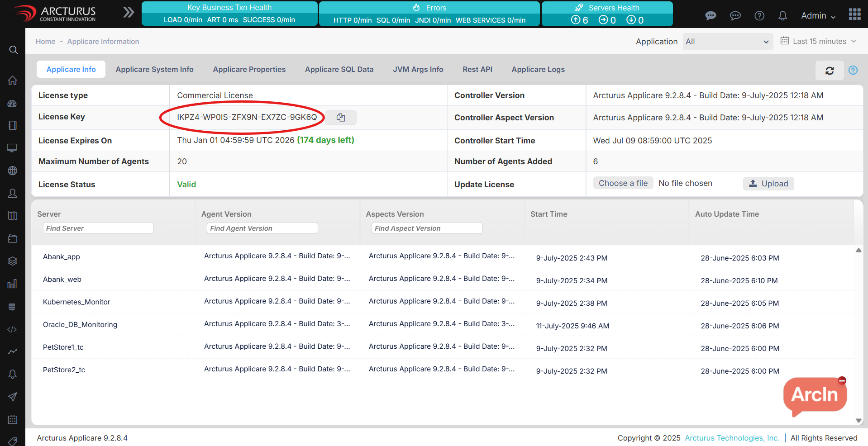This screenshot has width=868, height=446.
Task: Go to home icon in sidebar
Action: [x=13, y=81]
